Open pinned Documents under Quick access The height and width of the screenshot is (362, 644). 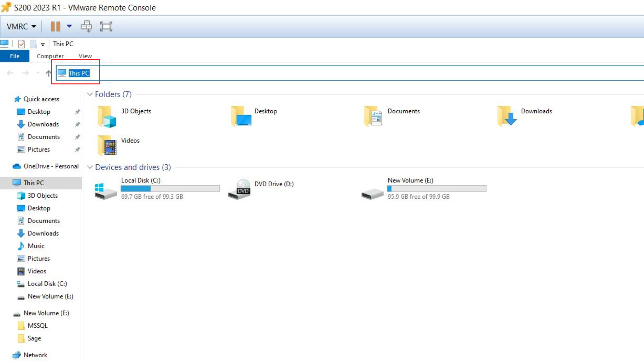[x=44, y=137]
